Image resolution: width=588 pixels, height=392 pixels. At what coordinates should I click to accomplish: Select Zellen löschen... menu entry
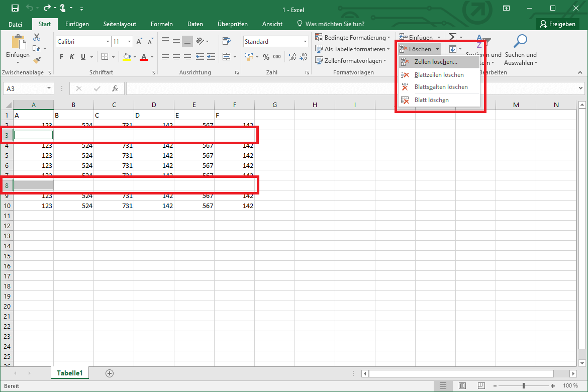(435, 62)
